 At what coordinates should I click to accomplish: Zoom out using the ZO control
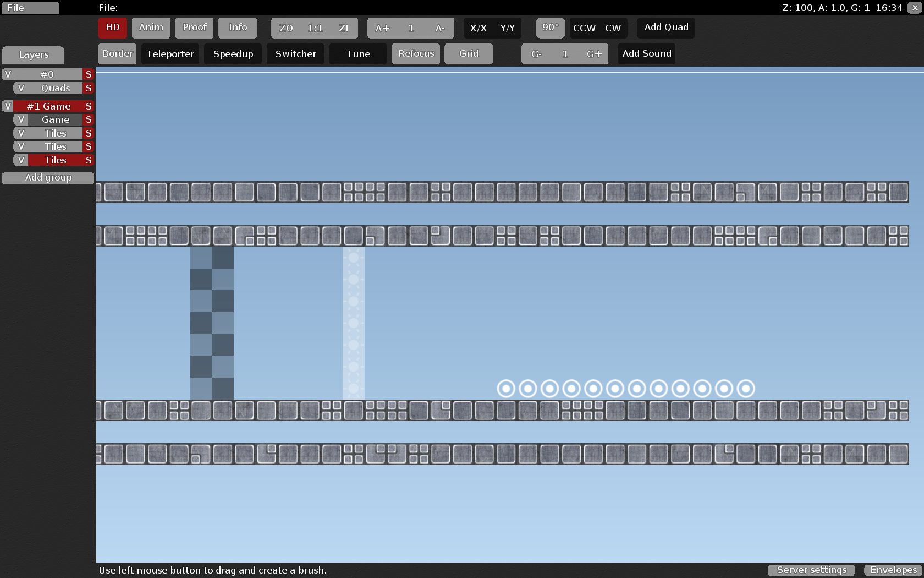[287, 28]
